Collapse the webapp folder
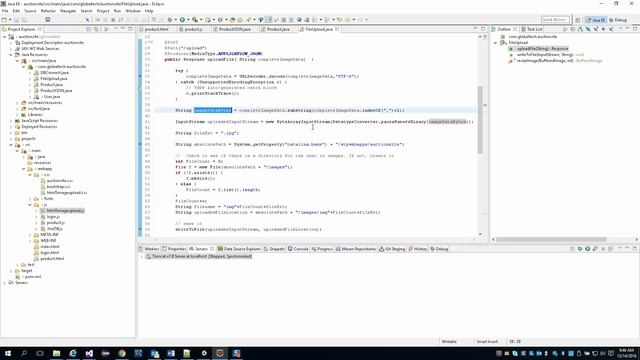640x360 pixels. coord(24,169)
